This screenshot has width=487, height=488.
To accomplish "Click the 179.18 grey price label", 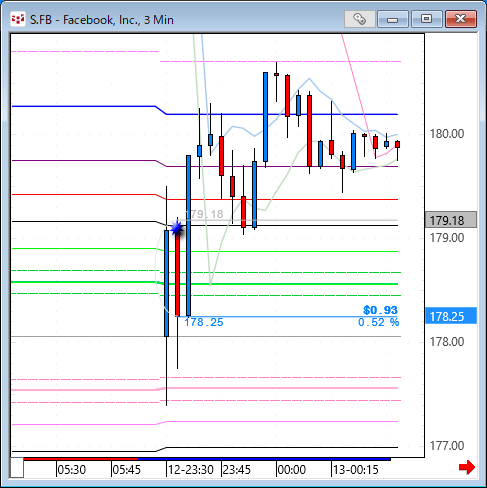I will coord(451,220).
